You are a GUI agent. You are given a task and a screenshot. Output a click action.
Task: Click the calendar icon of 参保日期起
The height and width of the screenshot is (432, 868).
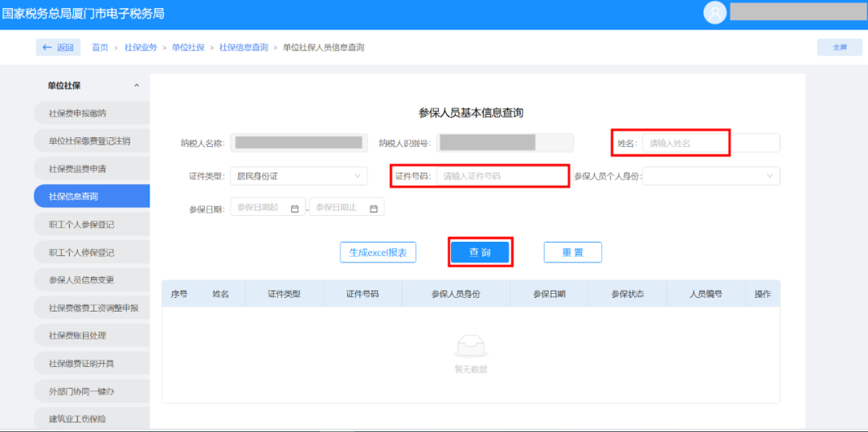(x=294, y=209)
